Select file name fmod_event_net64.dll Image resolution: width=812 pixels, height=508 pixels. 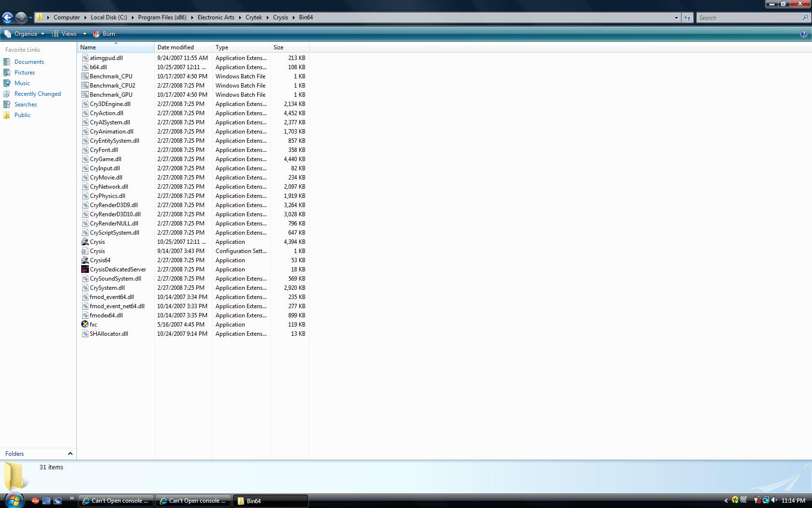117,306
